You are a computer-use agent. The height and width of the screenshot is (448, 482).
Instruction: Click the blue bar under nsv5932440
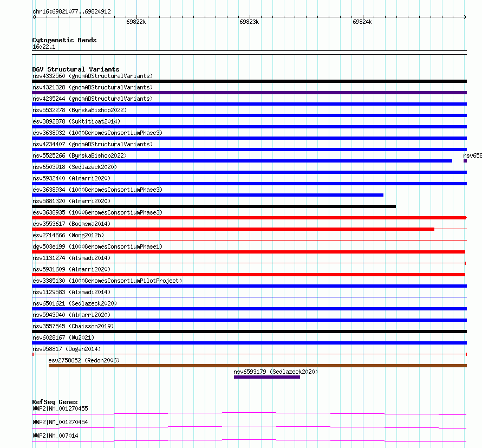click(x=249, y=184)
